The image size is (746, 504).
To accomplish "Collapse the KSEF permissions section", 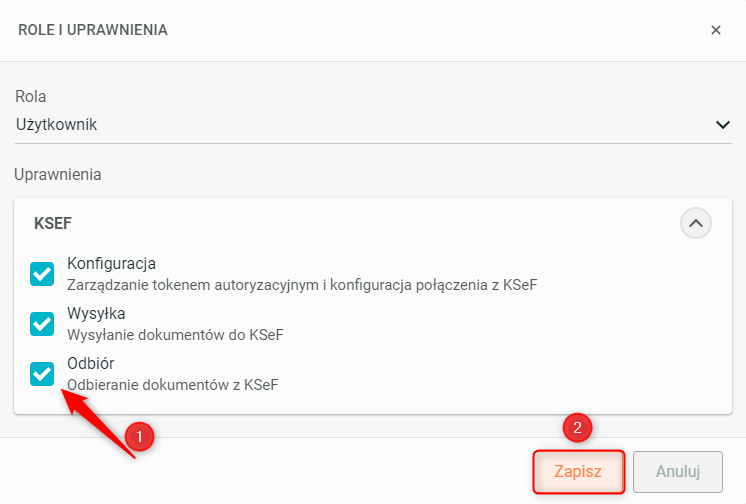I will click(x=696, y=223).
